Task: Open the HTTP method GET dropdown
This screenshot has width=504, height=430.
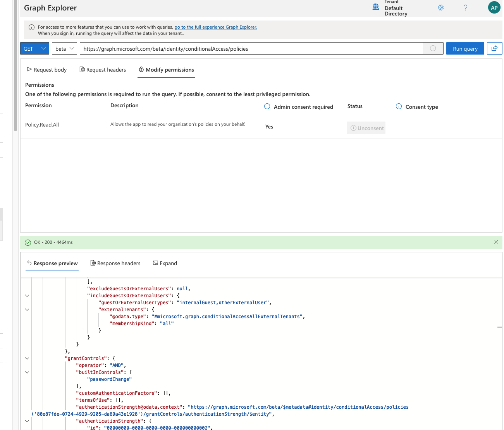Action: coord(34,48)
